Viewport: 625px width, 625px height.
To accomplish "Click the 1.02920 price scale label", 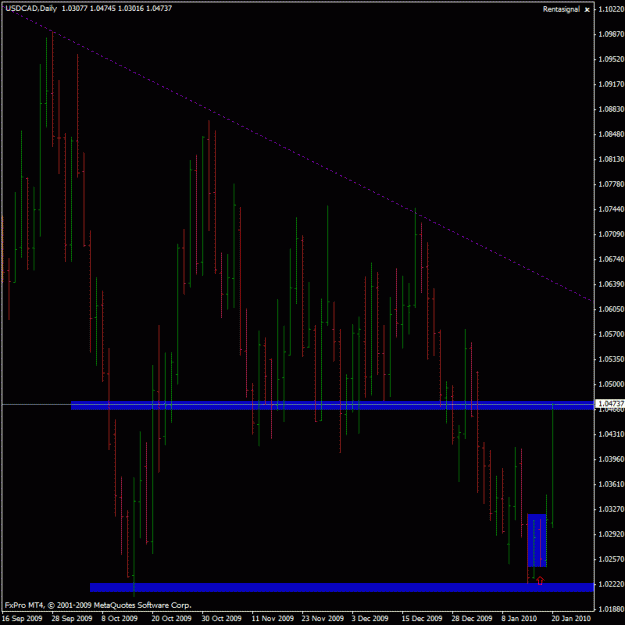I will pos(611,534).
